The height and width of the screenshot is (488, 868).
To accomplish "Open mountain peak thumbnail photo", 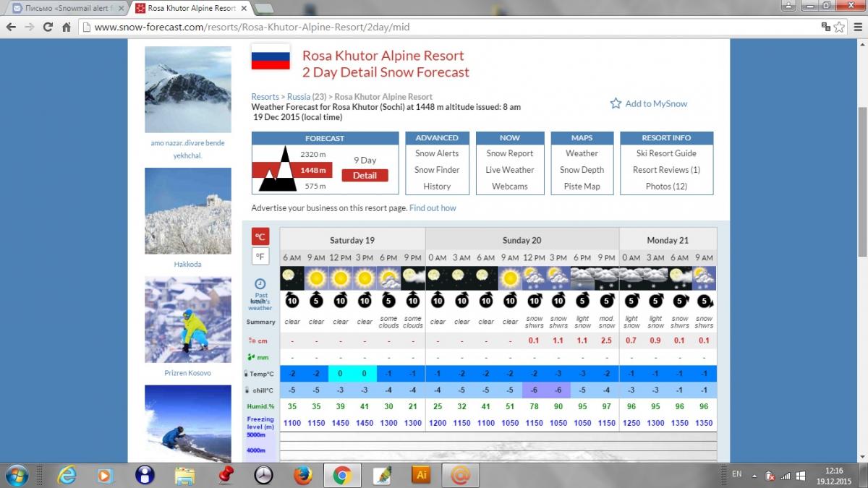I will pos(187,89).
